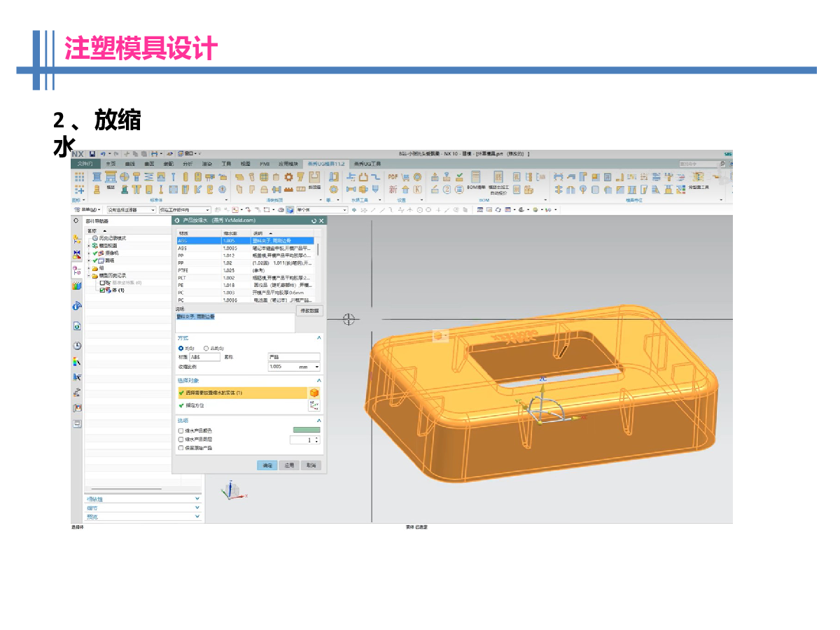Click the 新 icon in the settings group

(x=393, y=189)
